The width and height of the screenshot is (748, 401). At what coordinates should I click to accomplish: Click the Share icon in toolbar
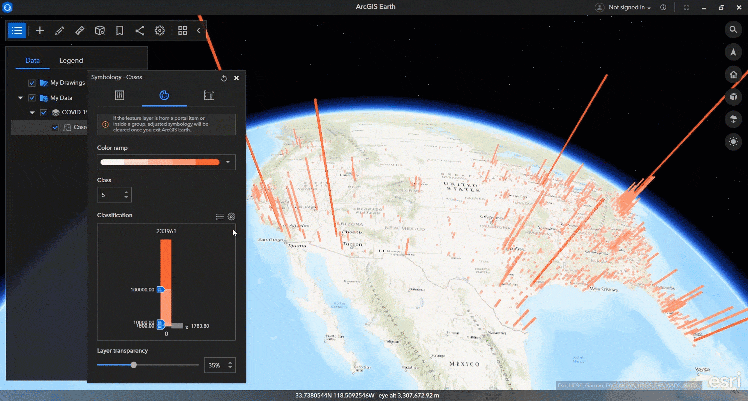click(140, 31)
